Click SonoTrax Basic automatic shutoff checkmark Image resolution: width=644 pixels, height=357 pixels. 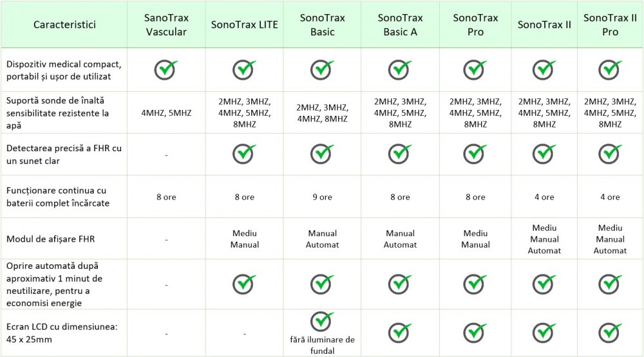(x=322, y=283)
